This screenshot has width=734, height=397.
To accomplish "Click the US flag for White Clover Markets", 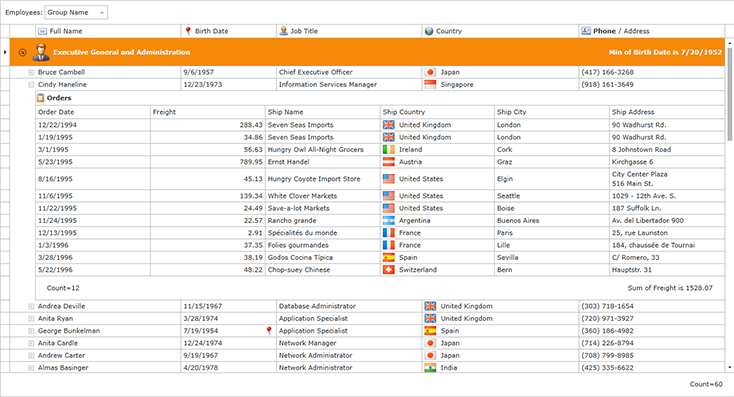I will pyautogui.click(x=389, y=196).
